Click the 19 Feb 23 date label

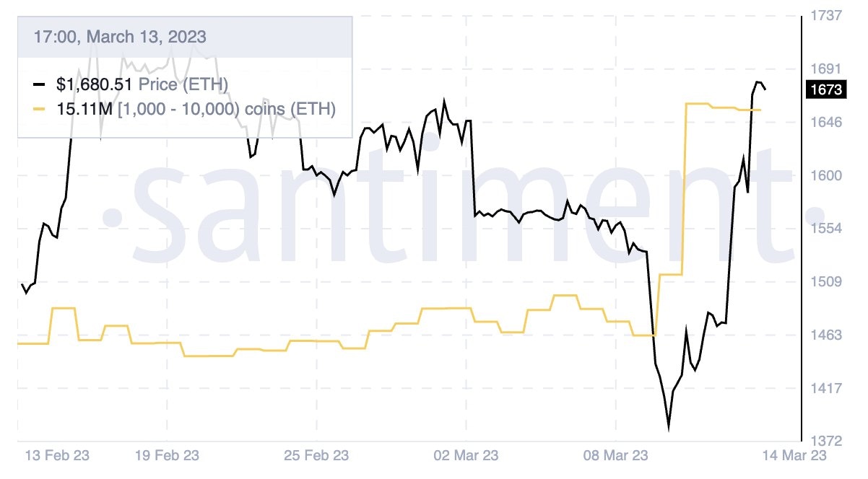[168, 456]
